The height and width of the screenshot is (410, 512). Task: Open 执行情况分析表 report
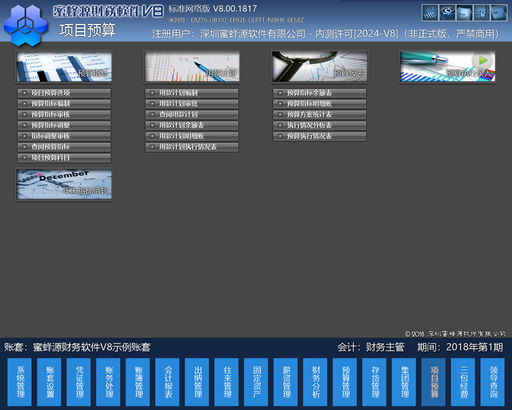pos(320,125)
